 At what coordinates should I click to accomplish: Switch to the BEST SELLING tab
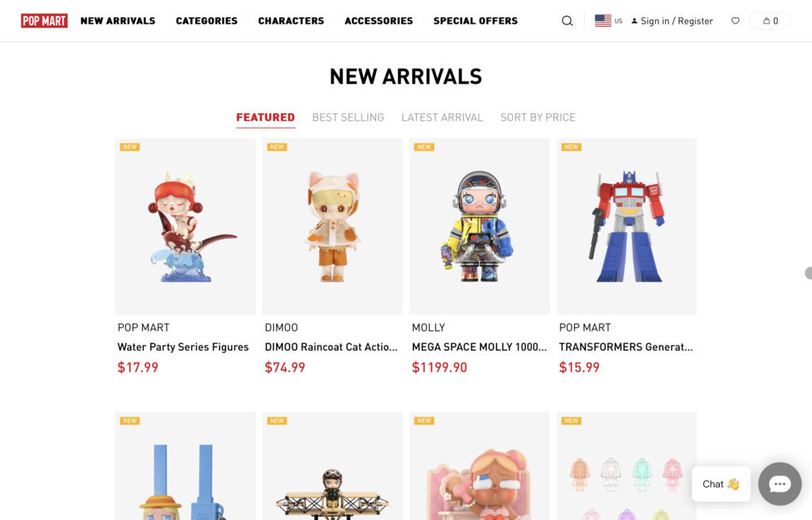(348, 117)
